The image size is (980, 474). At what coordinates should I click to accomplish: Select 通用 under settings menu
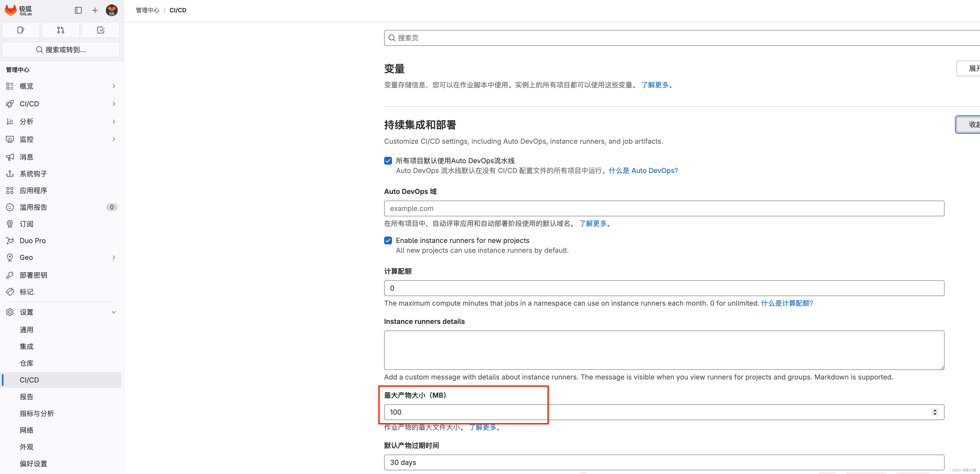(27, 330)
